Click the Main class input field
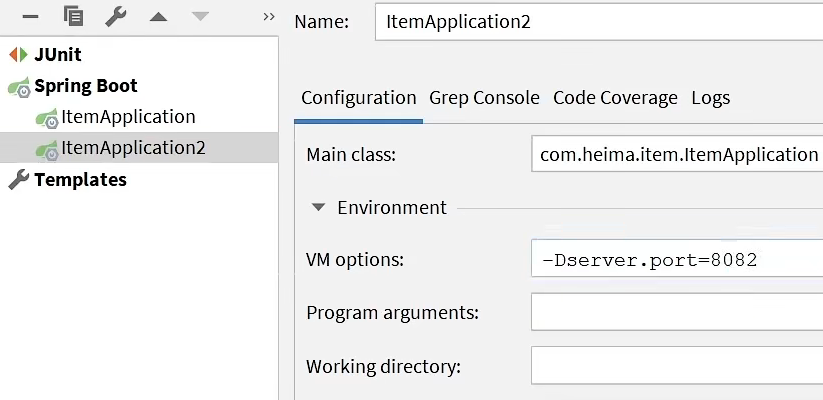 click(676, 155)
